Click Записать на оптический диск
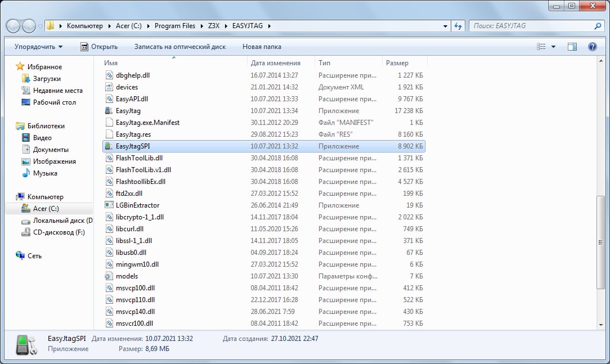 pos(180,47)
